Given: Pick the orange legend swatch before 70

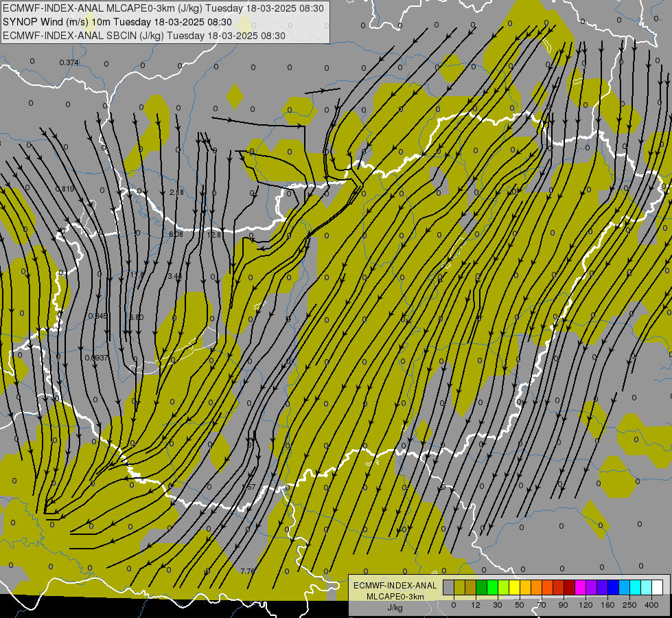Looking at the screenshot, I should tap(537, 587).
